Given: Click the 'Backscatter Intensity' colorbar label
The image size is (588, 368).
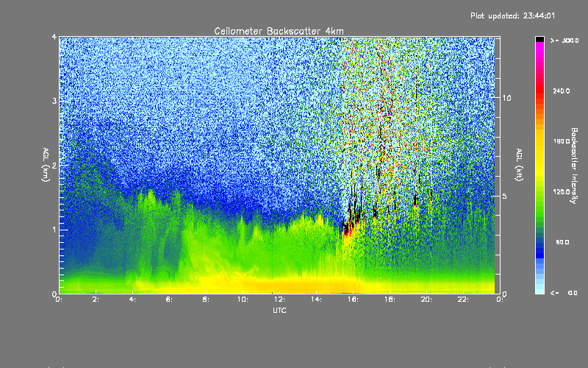Looking at the screenshot, I should pyautogui.click(x=574, y=166).
